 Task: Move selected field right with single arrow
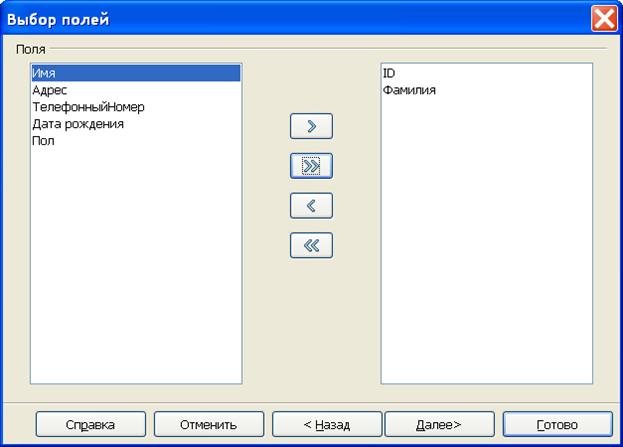click(x=311, y=126)
